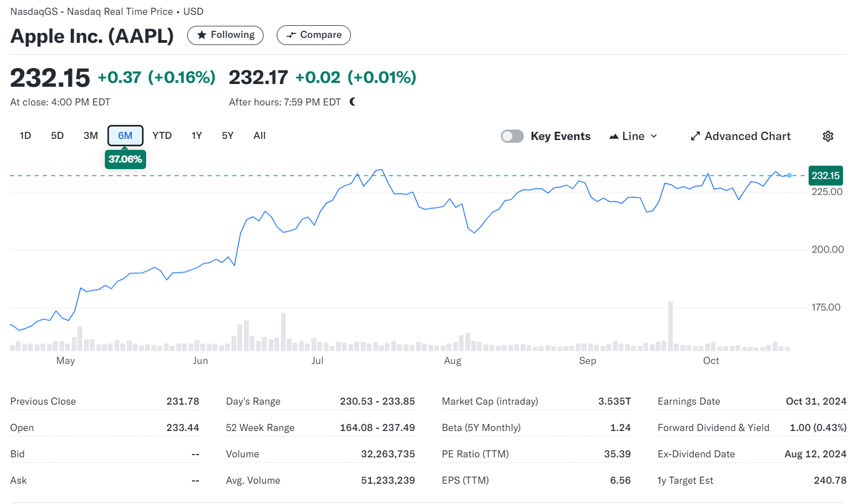The height and width of the screenshot is (504, 866).
Task: Click the latest price dot on chart
Action: coord(789,175)
